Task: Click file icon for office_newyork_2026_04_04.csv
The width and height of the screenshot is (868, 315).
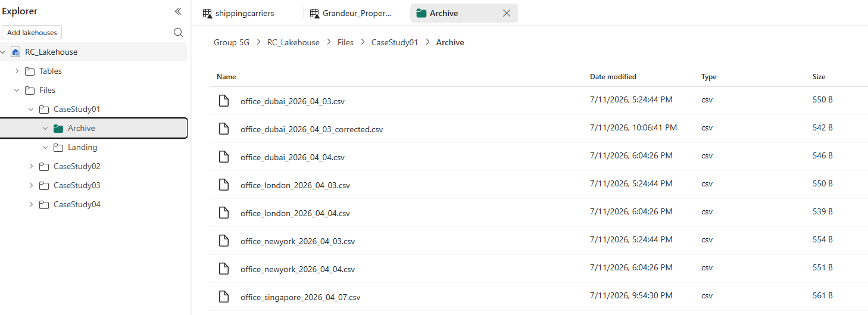Action: coord(224,269)
